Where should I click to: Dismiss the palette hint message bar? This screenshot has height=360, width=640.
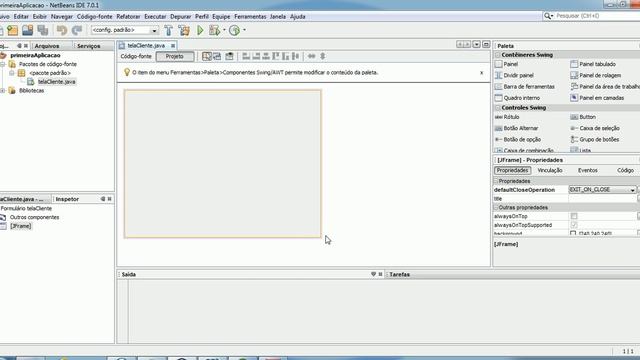pyautogui.click(x=482, y=73)
